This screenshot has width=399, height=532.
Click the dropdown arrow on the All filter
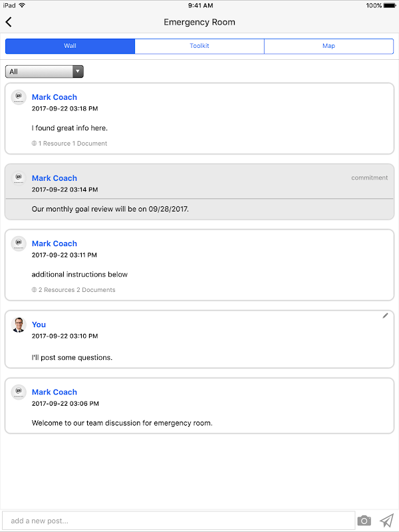tap(78, 72)
